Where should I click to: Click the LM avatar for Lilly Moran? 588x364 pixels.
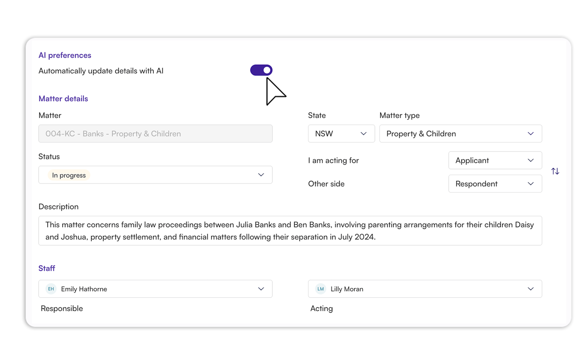320,289
